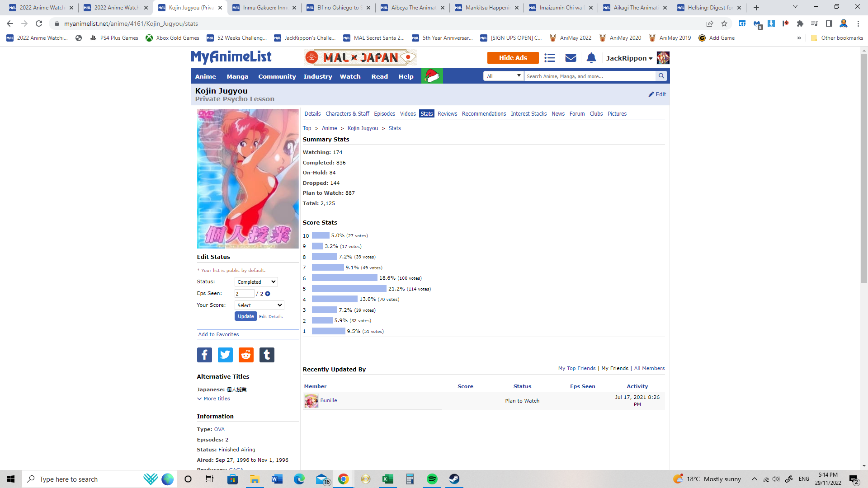This screenshot has width=868, height=488.
Task: Open the MAL list icon in header
Action: (549, 58)
